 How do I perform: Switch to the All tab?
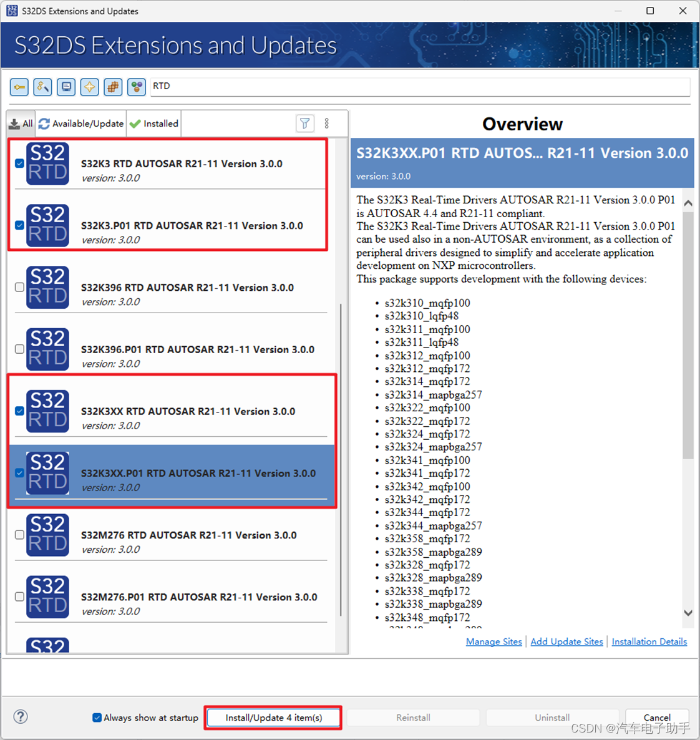click(x=21, y=124)
